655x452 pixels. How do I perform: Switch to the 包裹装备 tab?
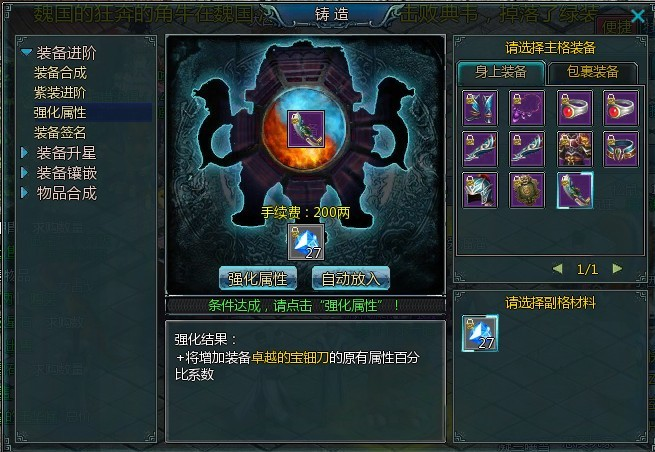click(x=592, y=72)
